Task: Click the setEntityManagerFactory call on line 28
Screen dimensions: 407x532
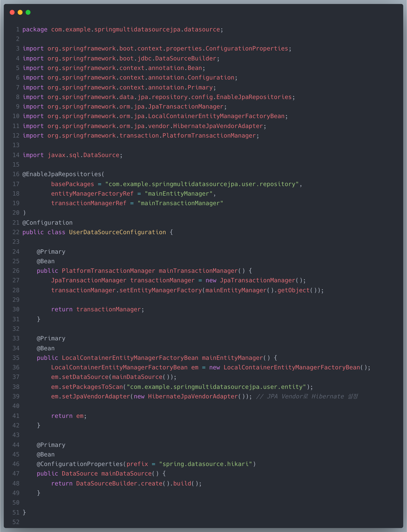Action: coord(187,290)
